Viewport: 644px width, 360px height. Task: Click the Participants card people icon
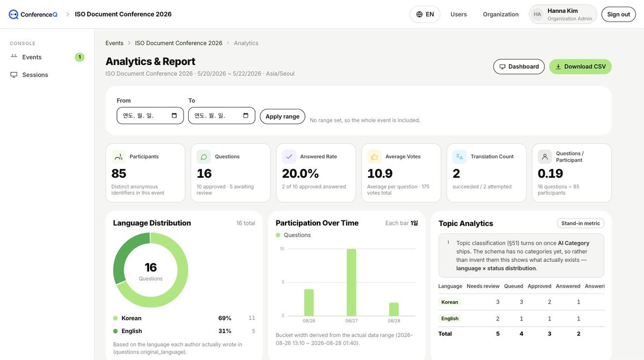(x=119, y=157)
